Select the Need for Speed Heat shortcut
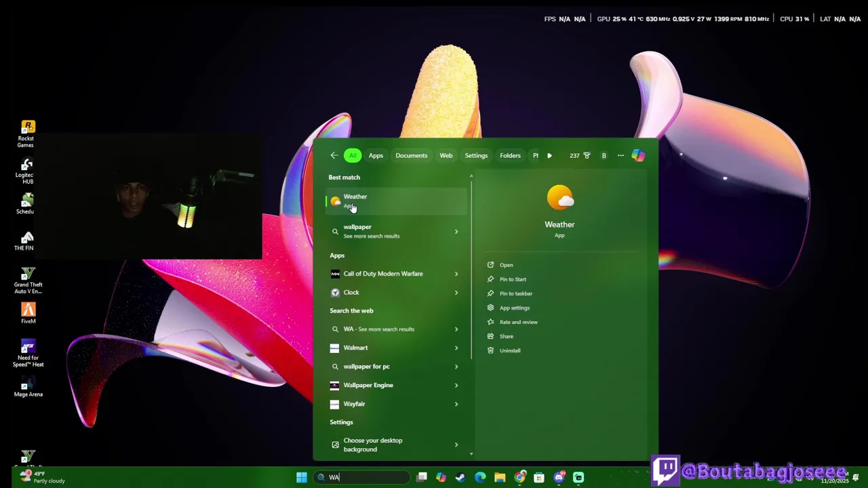868x488 pixels. (28, 354)
